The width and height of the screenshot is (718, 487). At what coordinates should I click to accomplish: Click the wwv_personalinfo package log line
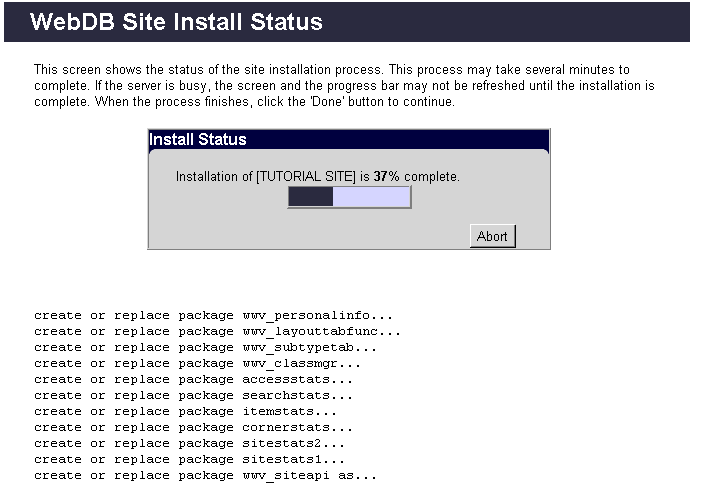tap(214, 315)
